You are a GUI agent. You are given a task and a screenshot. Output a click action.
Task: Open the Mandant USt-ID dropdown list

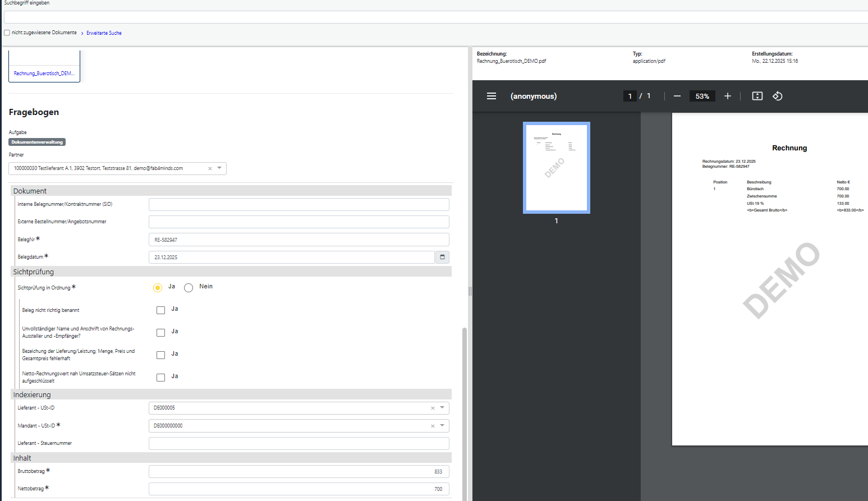442,426
